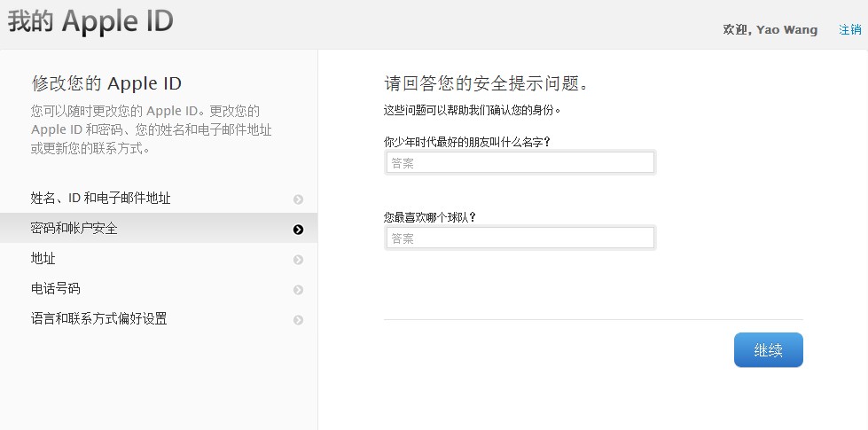Select 密码和帐户安全 in sidebar

click(74, 229)
